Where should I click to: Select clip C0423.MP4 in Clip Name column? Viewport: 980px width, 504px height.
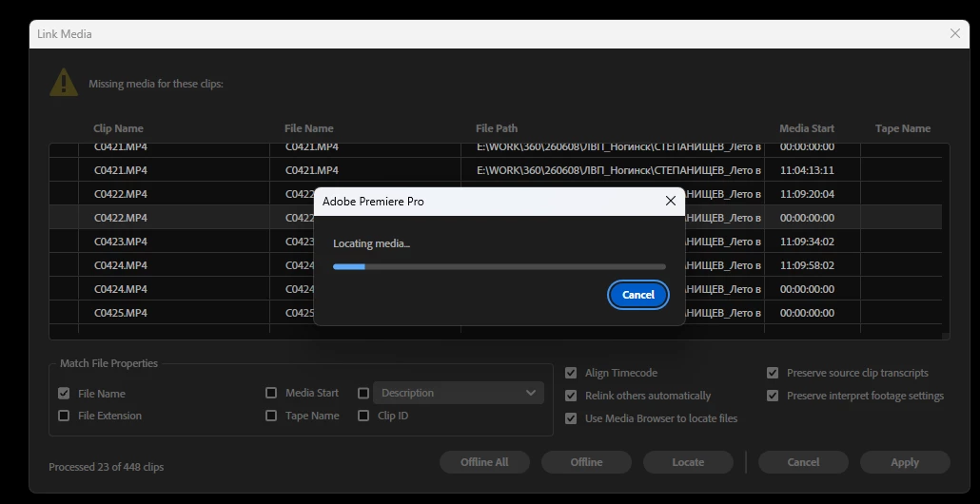pyautogui.click(x=121, y=242)
